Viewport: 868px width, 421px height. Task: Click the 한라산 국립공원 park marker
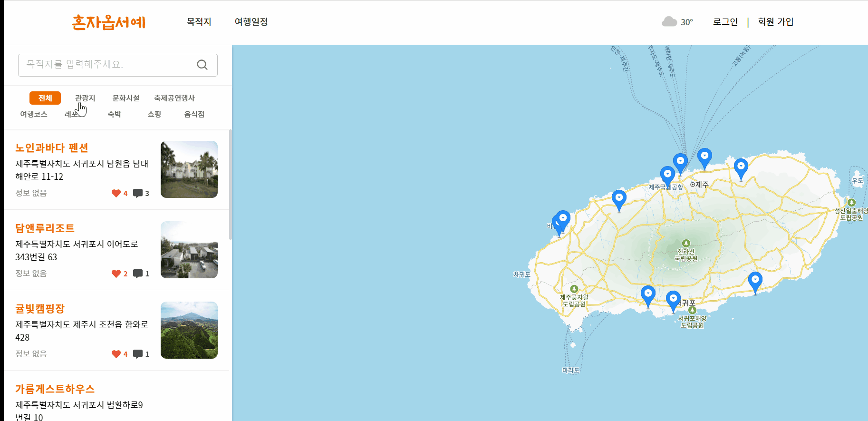(686, 243)
